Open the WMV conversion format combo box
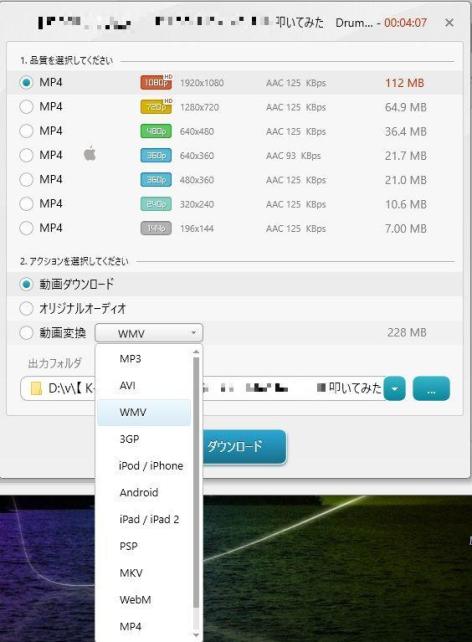The width and height of the screenshot is (472, 642). [x=149, y=333]
